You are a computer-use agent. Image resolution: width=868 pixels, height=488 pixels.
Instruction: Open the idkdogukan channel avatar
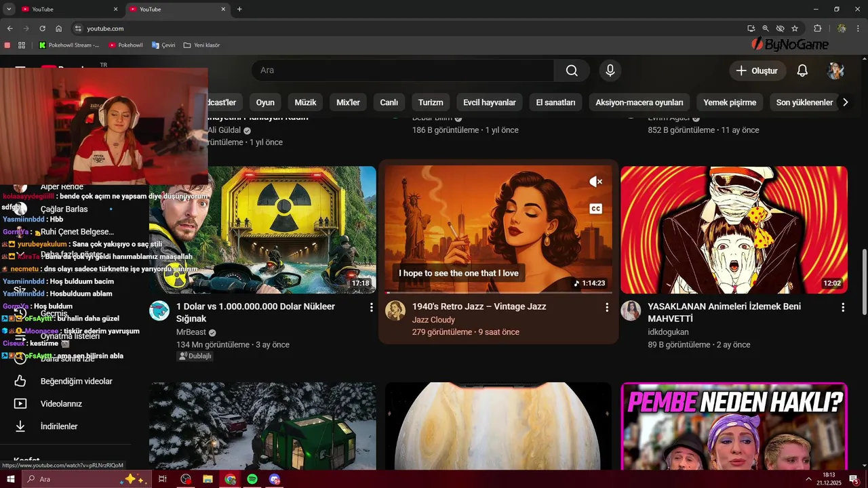(x=631, y=311)
